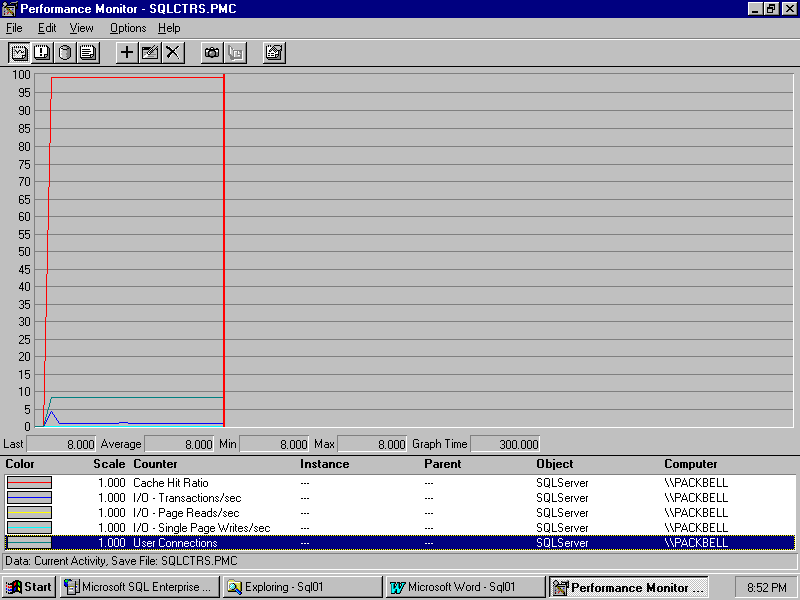Viewport: 800px width, 600px height.
Task: Open the File menu
Action: tap(14, 28)
